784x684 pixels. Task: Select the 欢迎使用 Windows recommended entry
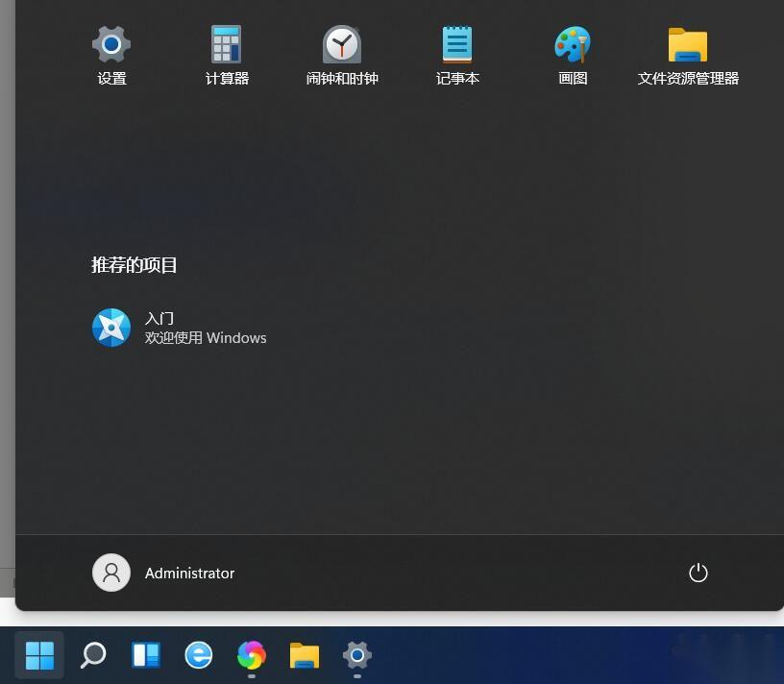(x=206, y=337)
